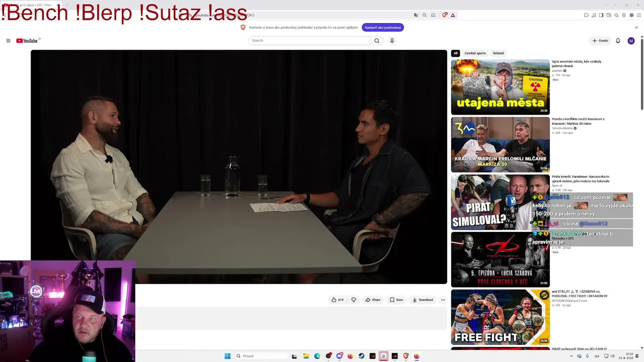
Task: Open the media control music-note icon
Action: click(x=594, y=15)
